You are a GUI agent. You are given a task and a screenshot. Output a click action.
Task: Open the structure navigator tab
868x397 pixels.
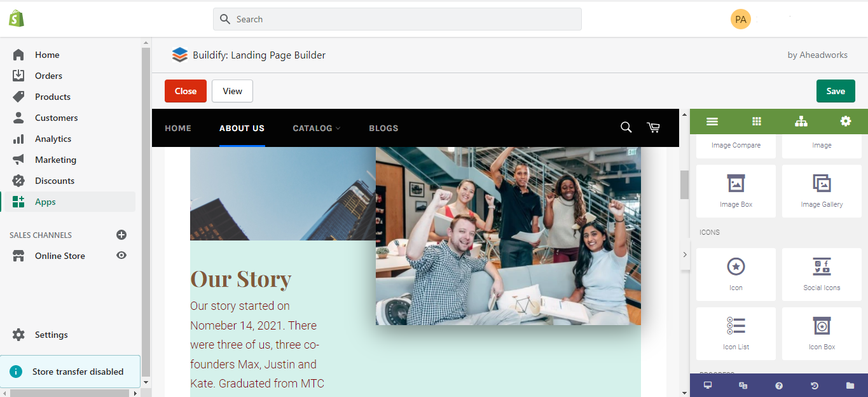[801, 121]
